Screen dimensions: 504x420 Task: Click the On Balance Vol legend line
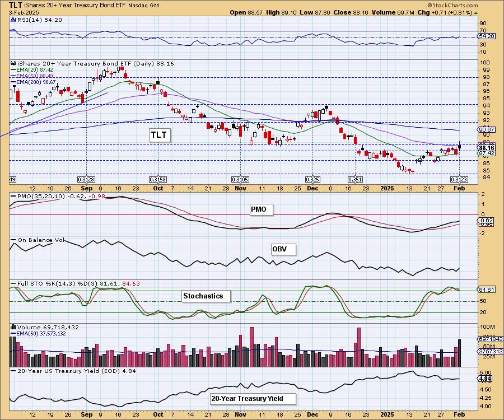pos(13,240)
